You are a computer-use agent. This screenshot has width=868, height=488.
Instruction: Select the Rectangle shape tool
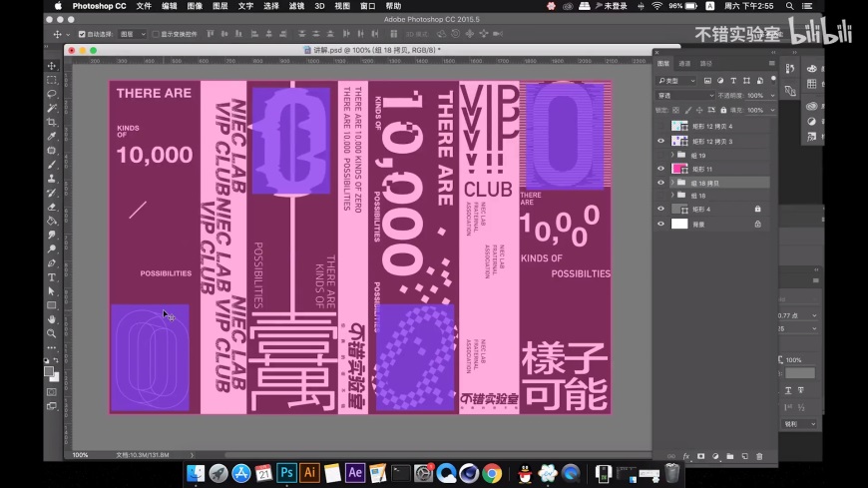pyautogui.click(x=52, y=305)
